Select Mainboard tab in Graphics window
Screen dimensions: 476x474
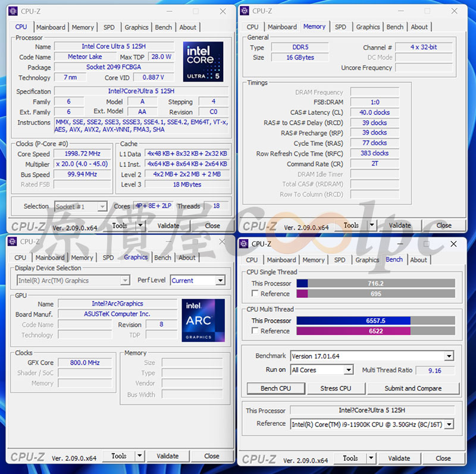50,258
